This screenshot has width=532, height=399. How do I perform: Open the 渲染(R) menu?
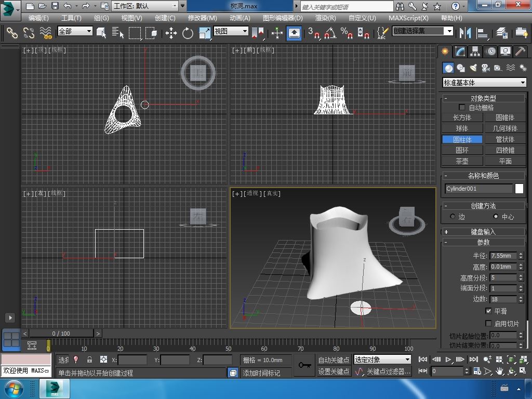[325, 18]
